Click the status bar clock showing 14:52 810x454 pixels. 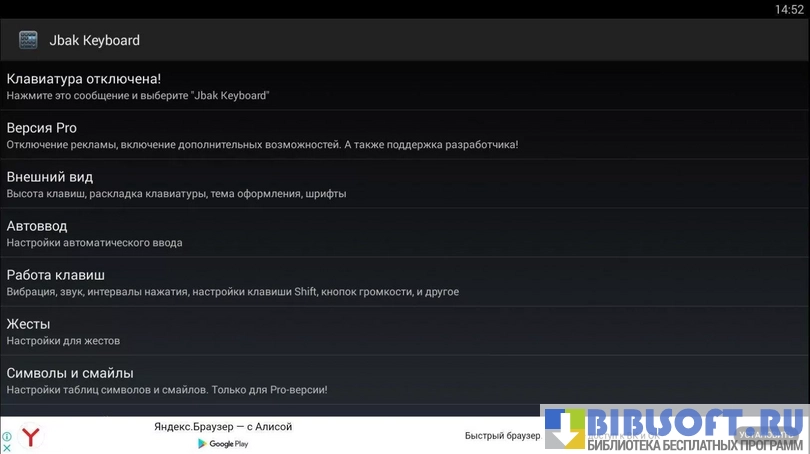[788, 9]
